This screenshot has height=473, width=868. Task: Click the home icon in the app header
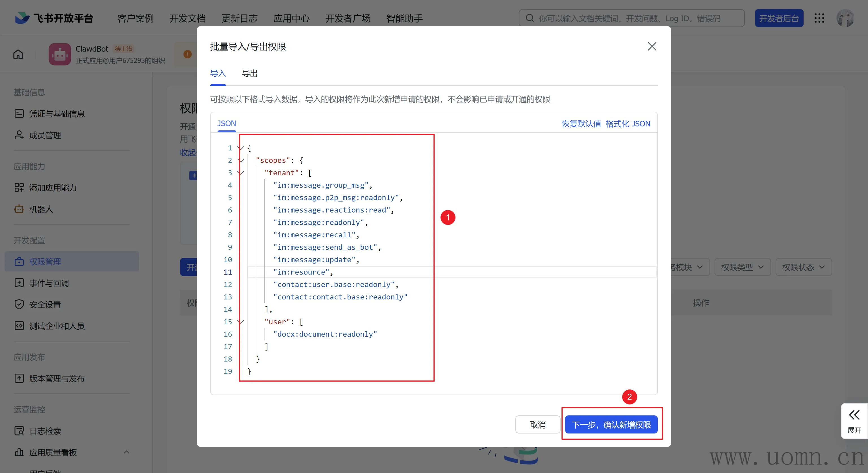coord(18,54)
